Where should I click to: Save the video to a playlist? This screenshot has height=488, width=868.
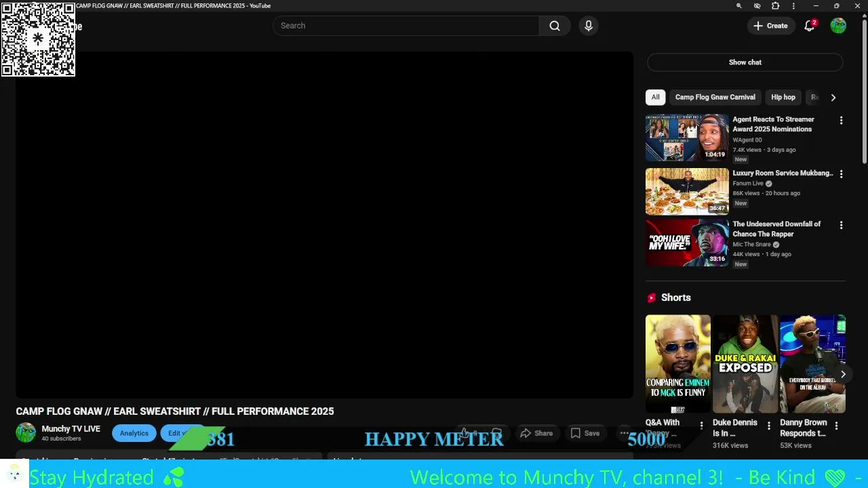pos(585,433)
